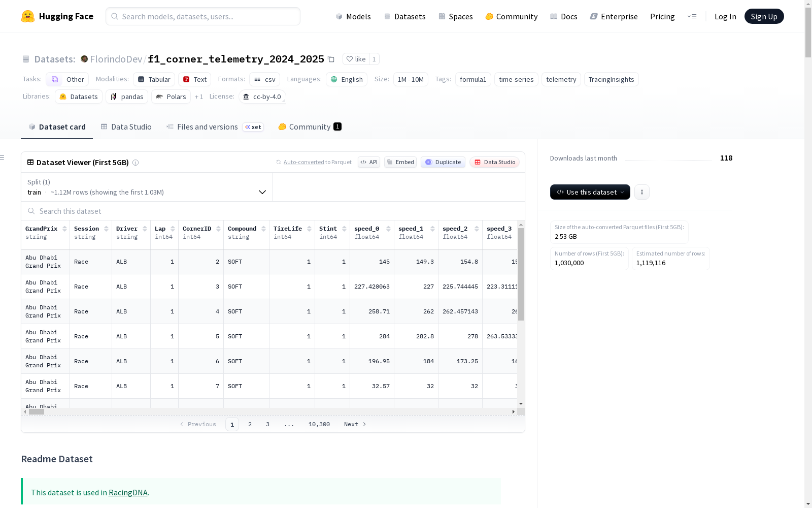
Task: Follow the RacingDNA link
Action: point(128,492)
